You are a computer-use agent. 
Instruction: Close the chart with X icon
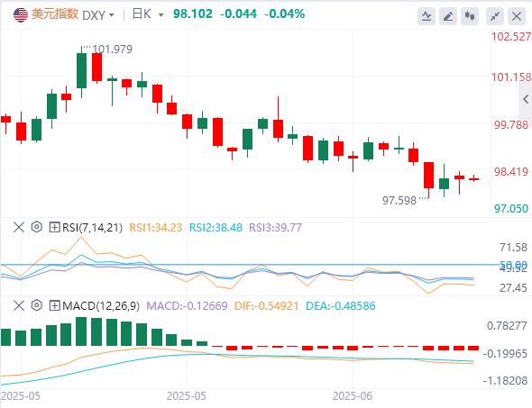click(x=517, y=16)
